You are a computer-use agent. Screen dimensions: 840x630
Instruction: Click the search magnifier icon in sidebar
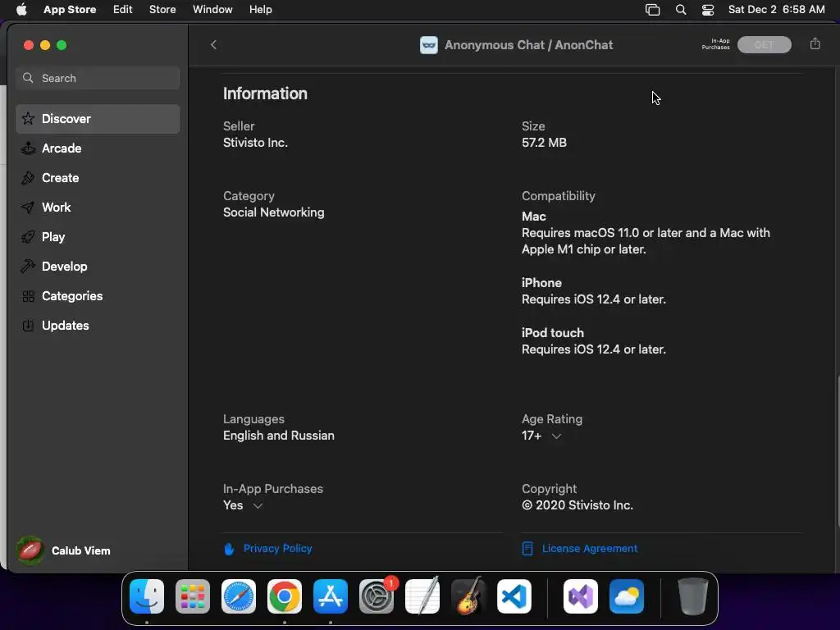tap(29, 78)
